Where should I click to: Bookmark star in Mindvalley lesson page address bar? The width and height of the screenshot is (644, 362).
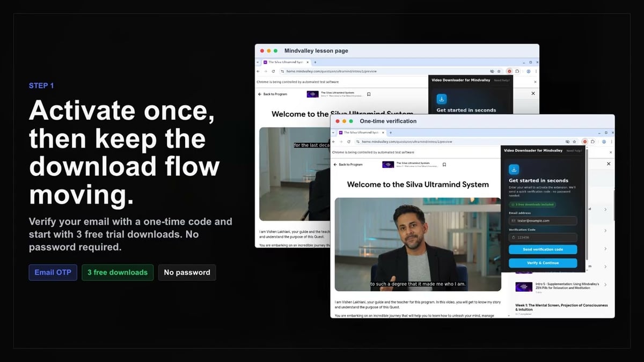499,71
